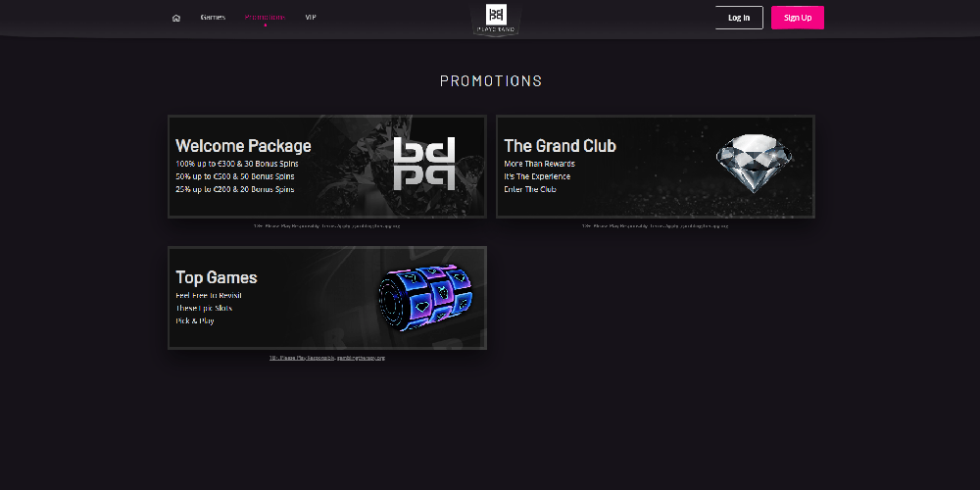Image resolution: width=980 pixels, height=490 pixels.
Task: Click the slot reel cylinder image
Action: [x=425, y=298]
